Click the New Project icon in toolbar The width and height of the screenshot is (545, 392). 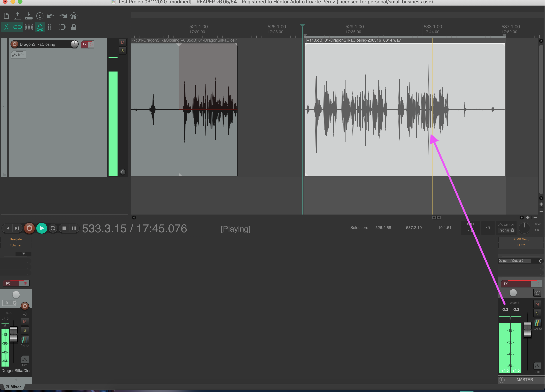(x=7, y=16)
